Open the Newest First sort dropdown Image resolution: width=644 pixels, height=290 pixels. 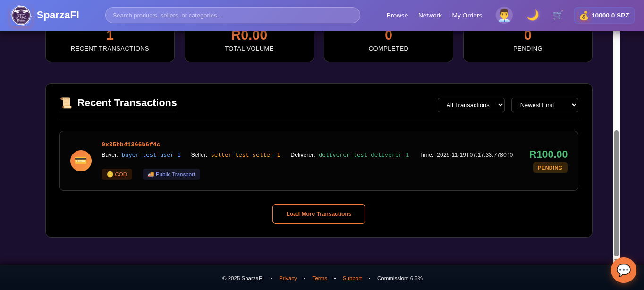pyautogui.click(x=544, y=105)
